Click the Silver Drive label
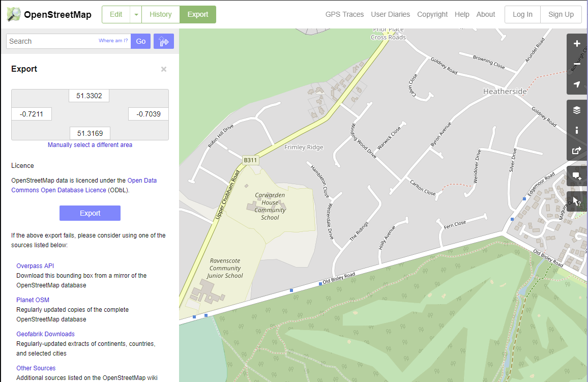588x382 pixels. 513,160
